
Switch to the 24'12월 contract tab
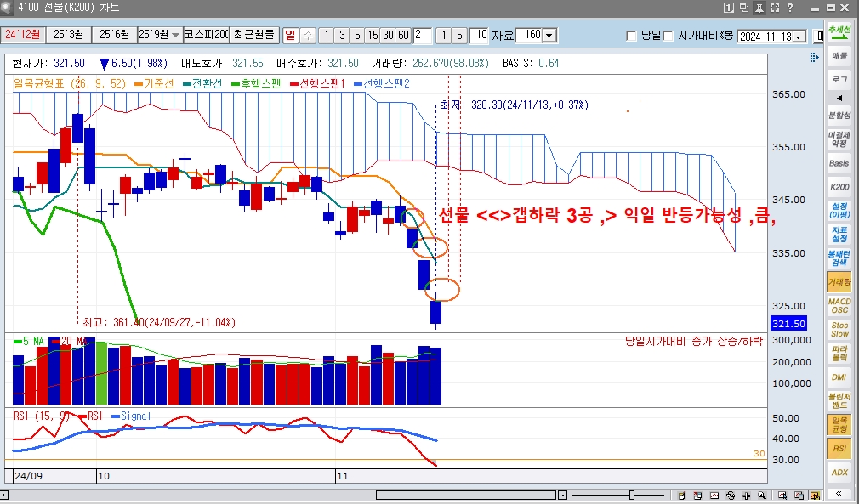tap(21, 35)
